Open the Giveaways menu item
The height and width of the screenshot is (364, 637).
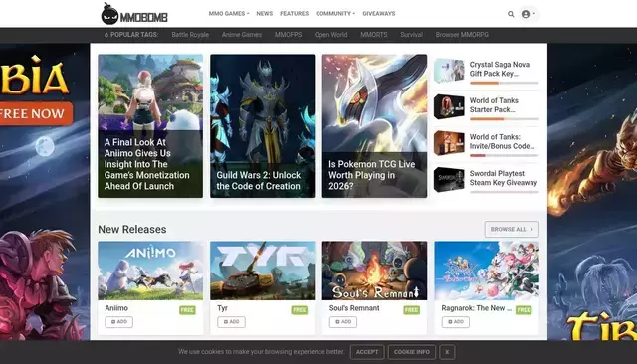point(379,13)
